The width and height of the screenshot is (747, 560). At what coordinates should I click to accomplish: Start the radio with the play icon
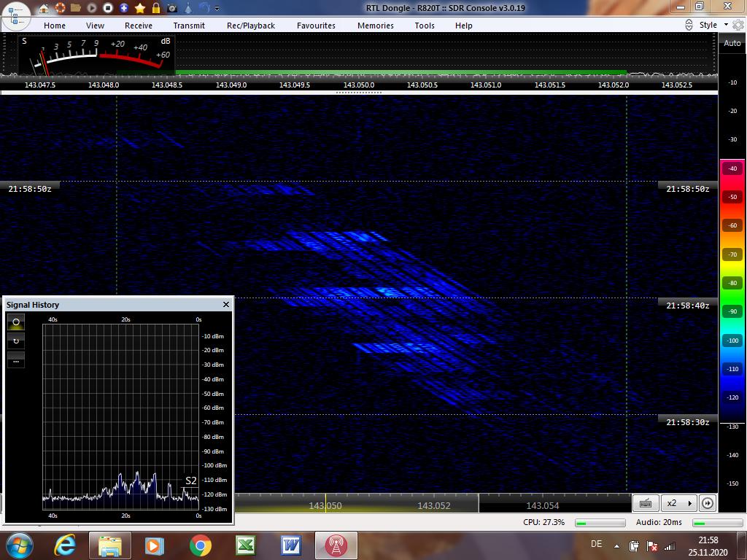tap(92, 7)
